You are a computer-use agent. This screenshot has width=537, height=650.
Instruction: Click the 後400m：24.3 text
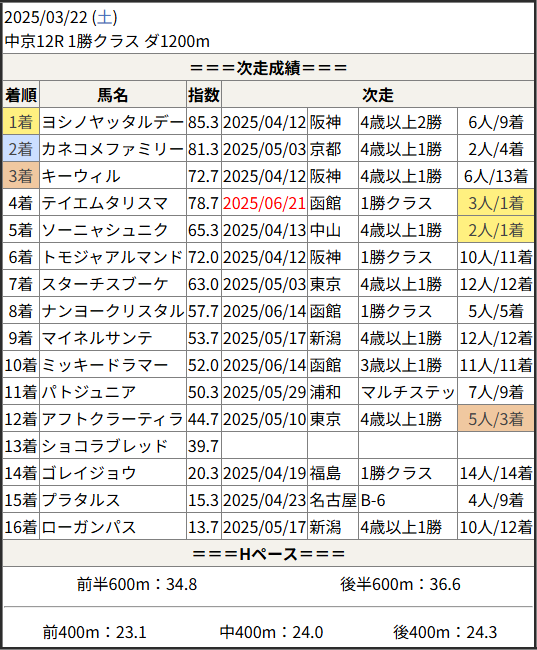(x=445, y=633)
